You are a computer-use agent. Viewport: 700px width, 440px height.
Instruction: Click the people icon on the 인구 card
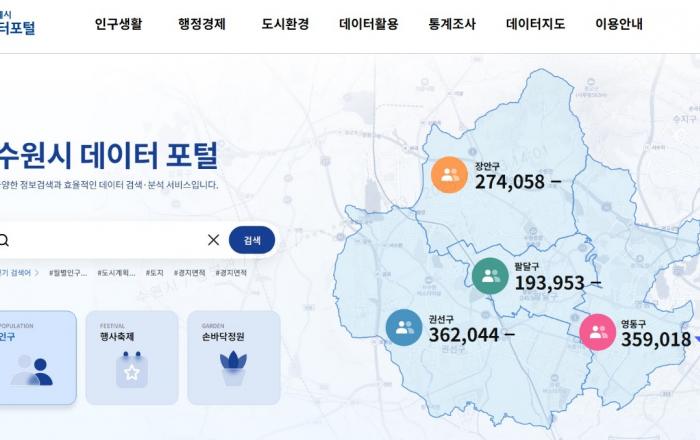coord(32,370)
